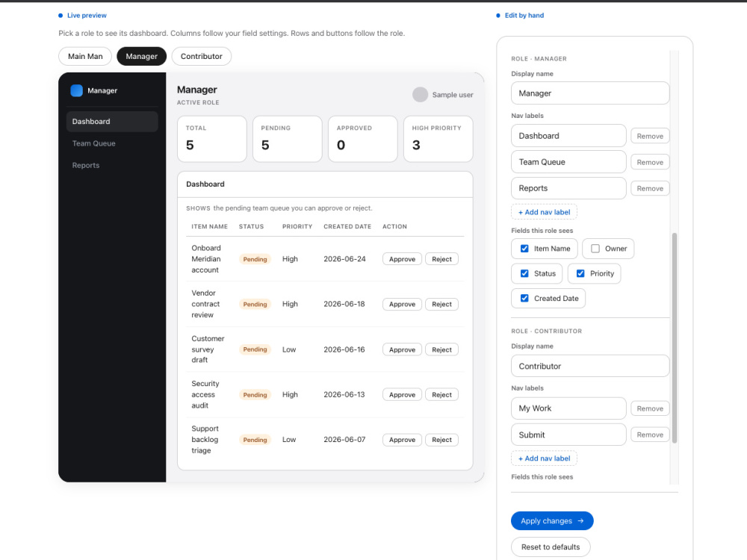747x560 pixels.
Task: Click the ITEM NAME column header
Action: click(x=210, y=227)
